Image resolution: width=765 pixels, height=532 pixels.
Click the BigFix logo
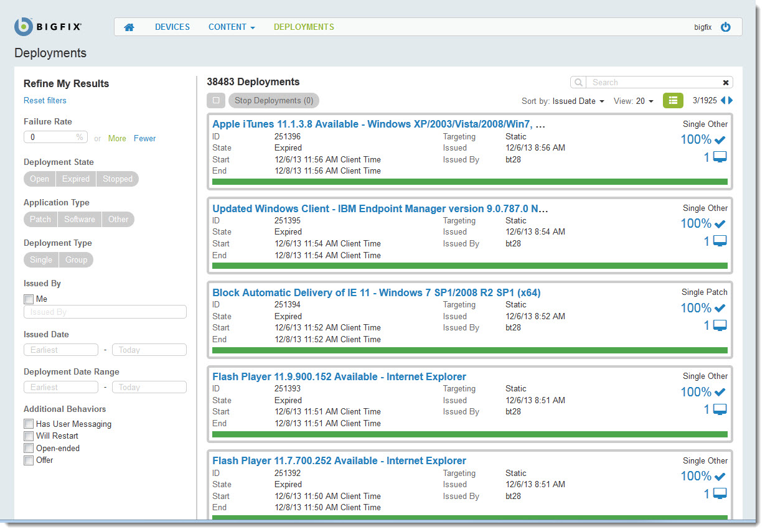pyautogui.click(x=49, y=27)
